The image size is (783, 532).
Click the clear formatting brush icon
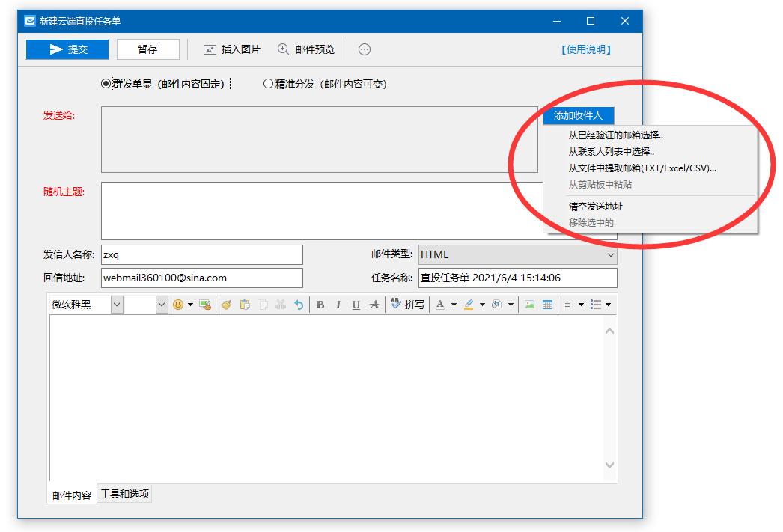coord(226,305)
